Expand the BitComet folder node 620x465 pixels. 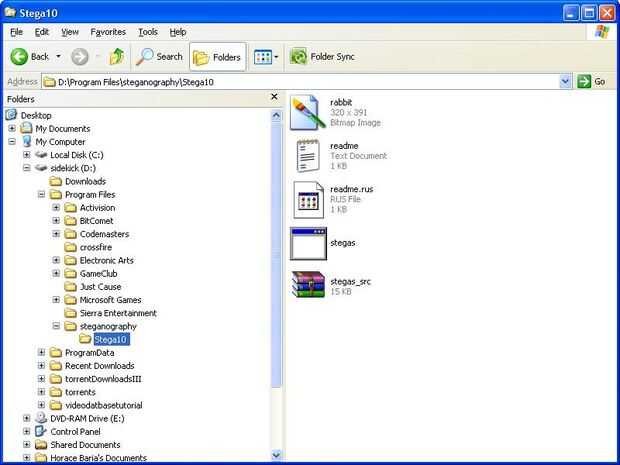pyautogui.click(x=56, y=221)
